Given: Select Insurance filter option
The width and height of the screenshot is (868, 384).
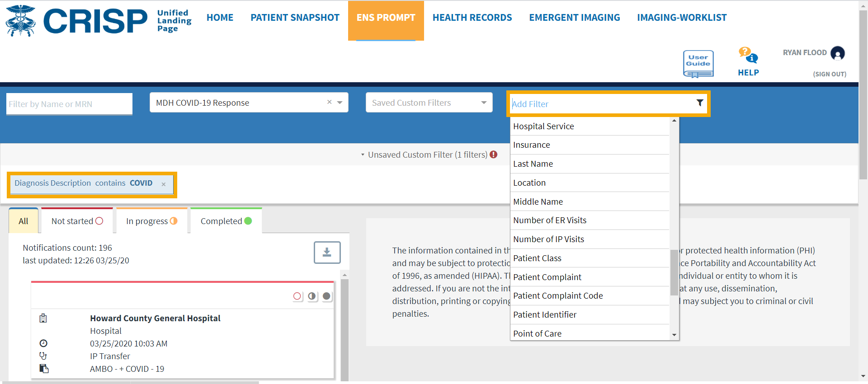Looking at the screenshot, I should pyautogui.click(x=590, y=145).
